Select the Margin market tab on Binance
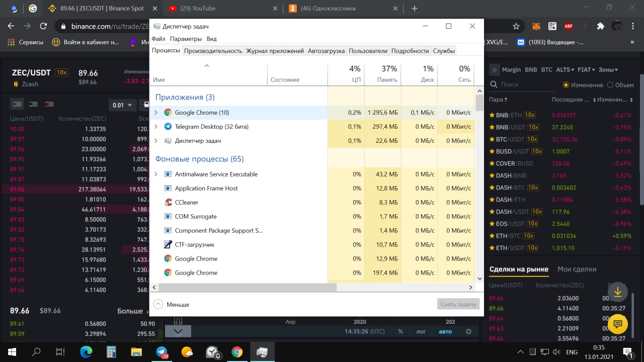 point(512,70)
